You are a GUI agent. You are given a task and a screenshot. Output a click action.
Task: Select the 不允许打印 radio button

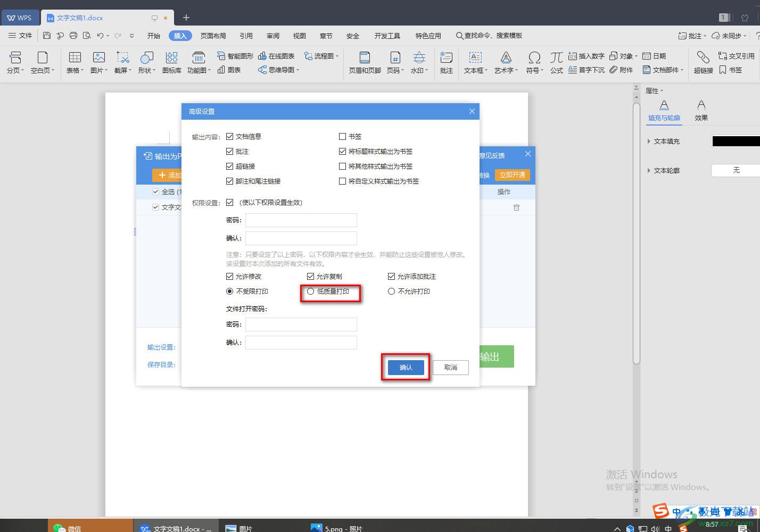click(392, 292)
